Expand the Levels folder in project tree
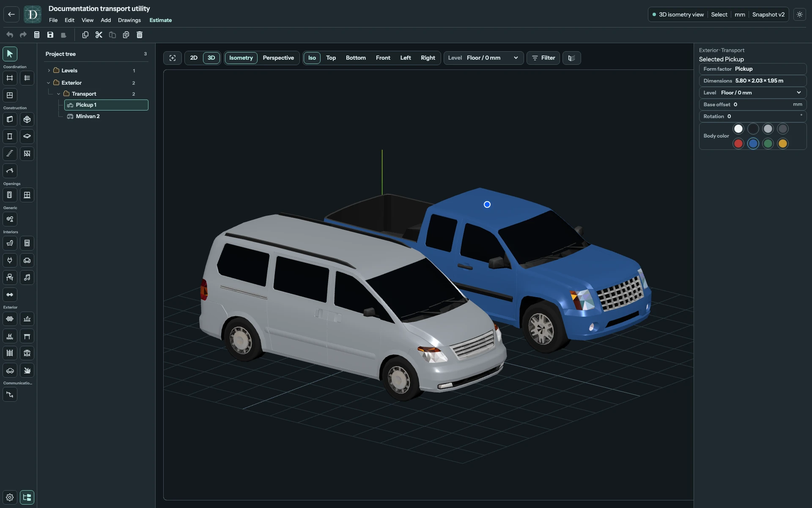Screen dimensions: 812x508 coord(49,71)
